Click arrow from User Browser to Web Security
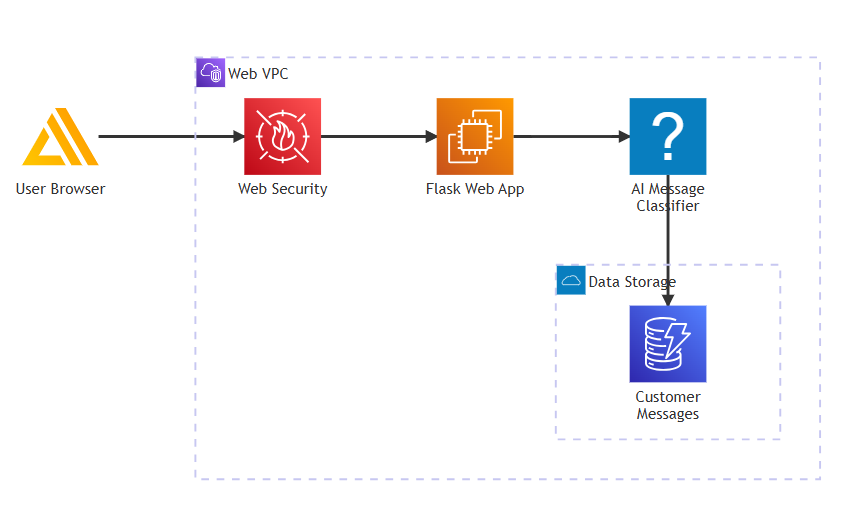Screen dimensions: 850x506 tap(171, 137)
